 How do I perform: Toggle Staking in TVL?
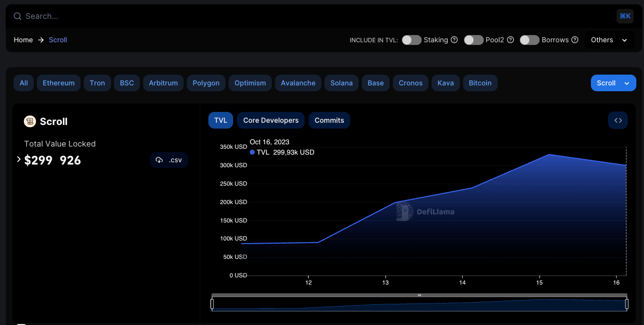(x=411, y=40)
